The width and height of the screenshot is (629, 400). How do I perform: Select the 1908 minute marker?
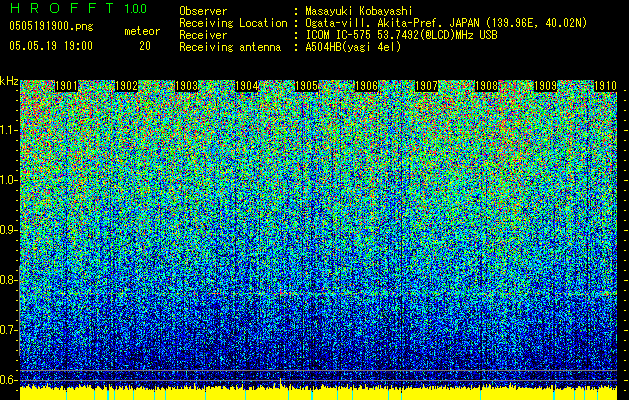(x=486, y=86)
